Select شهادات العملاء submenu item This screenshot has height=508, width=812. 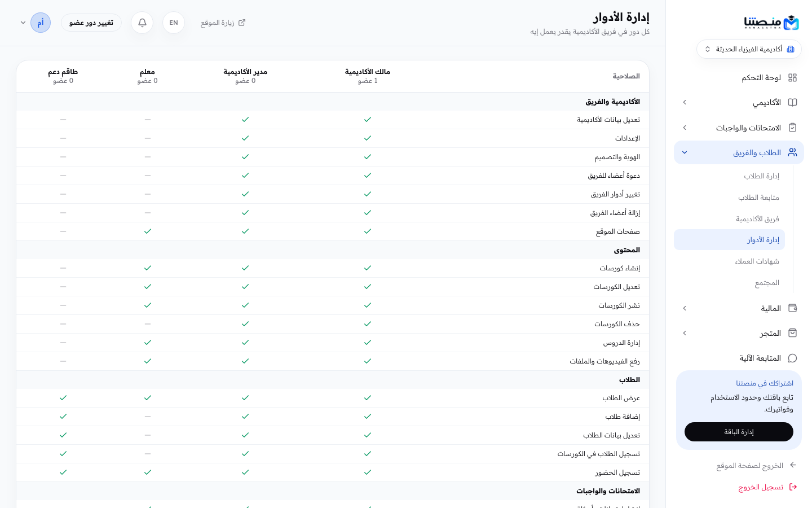[730, 261]
